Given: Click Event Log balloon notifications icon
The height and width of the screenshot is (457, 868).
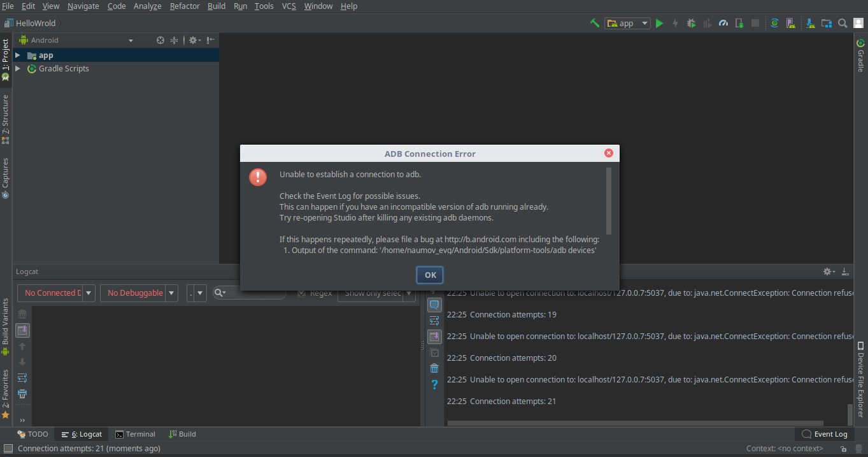Looking at the screenshot, I should (x=434, y=305).
